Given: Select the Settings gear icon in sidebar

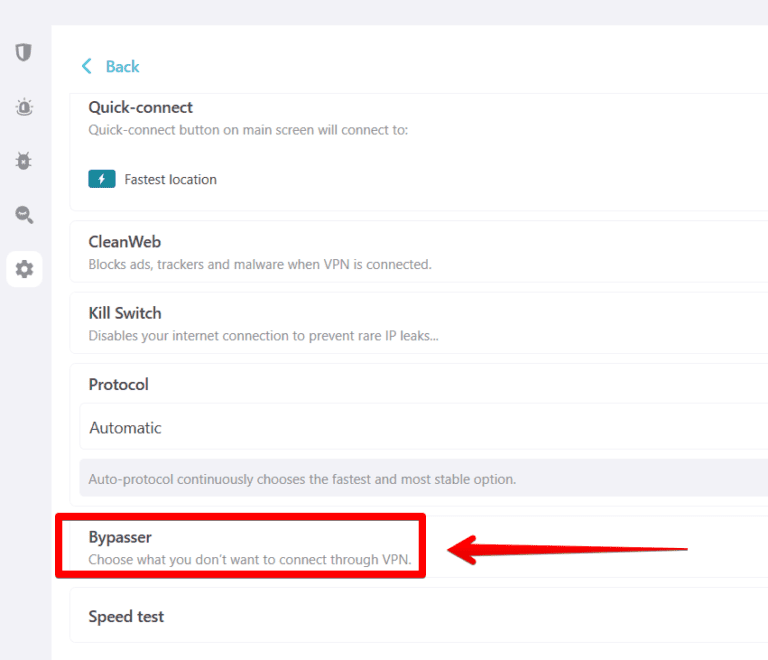Looking at the screenshot, I should pos(24,269).
